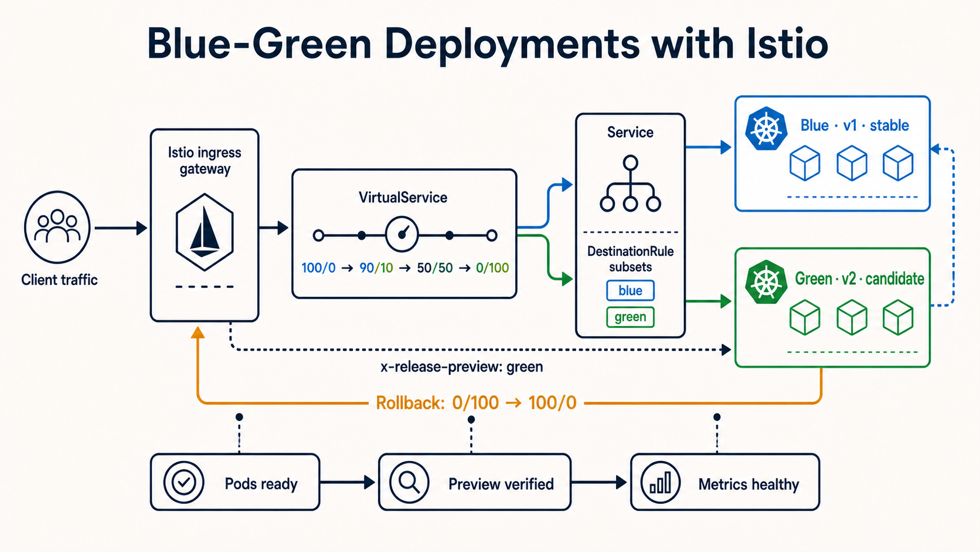
Task: Click the VirtualService label
Action: pos(403,198)
